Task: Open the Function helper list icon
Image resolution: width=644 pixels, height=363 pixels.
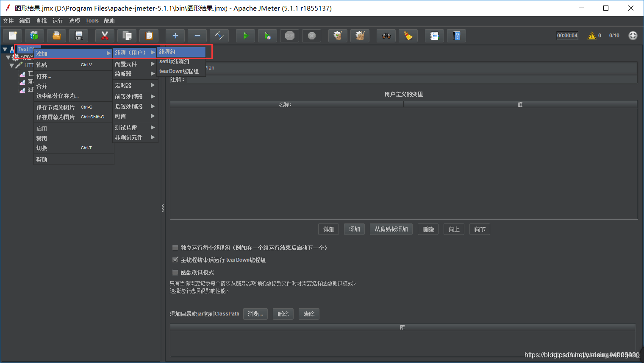Action: (434, 36)
